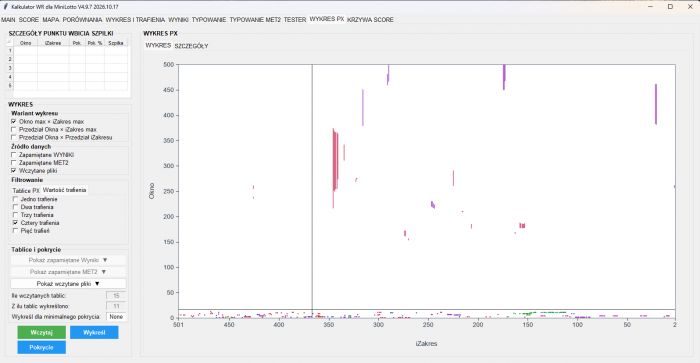Screen dimensions: 700x363
Task: Click the blue Pokrycie button
Action: click(42, 347)
